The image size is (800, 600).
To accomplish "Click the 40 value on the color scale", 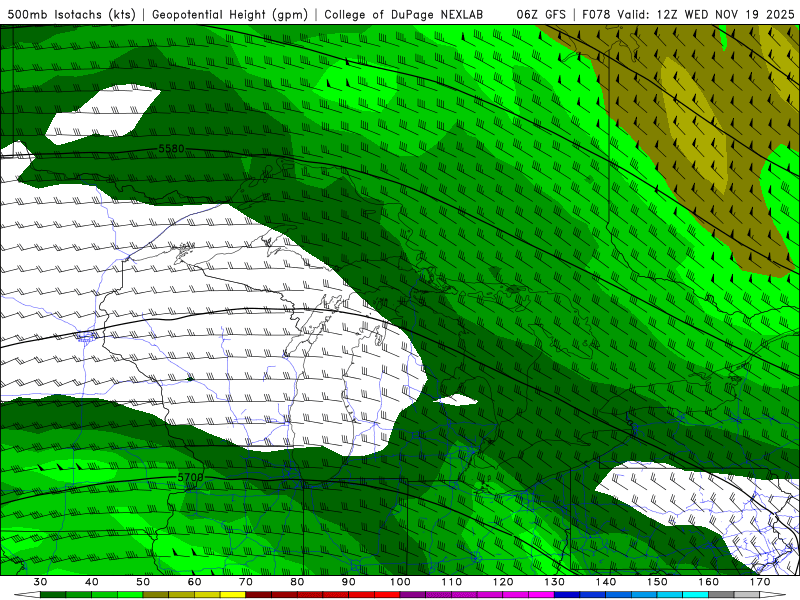I will pos(92,582).
